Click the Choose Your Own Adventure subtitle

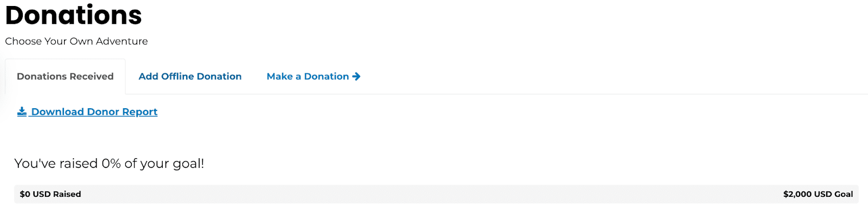76,41
